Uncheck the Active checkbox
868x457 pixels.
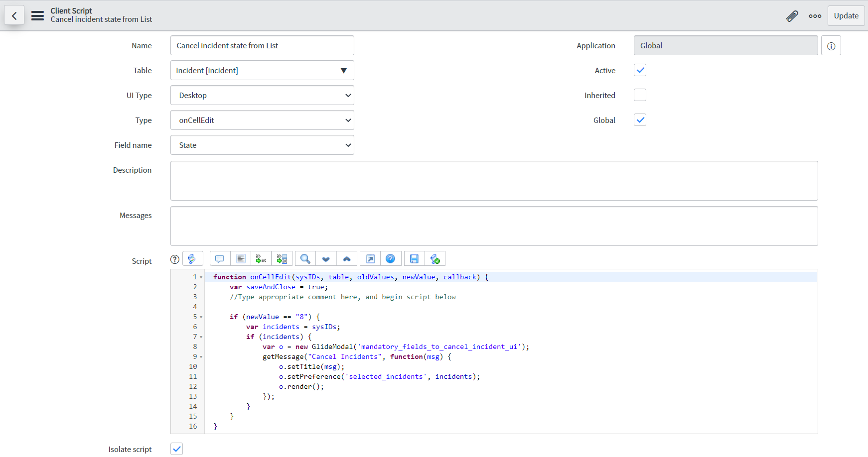(x=640, y=70)
